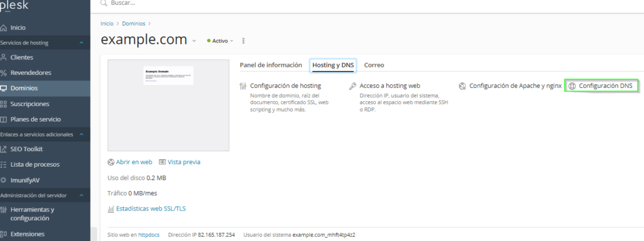Click the Lista de procesos list icon
The width and height of the screenshot is (644, 241).
(4, 165)
